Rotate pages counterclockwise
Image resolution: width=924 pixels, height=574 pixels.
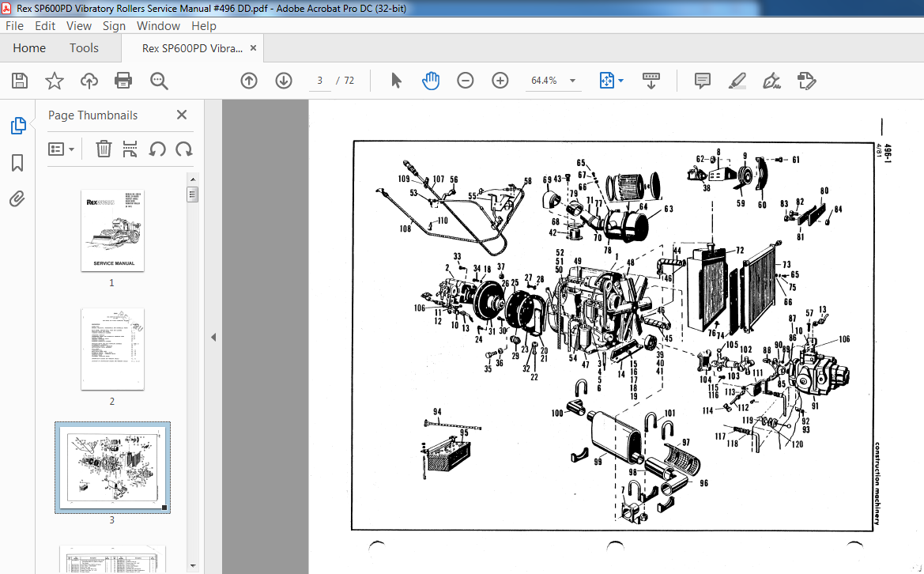(157, 149)
